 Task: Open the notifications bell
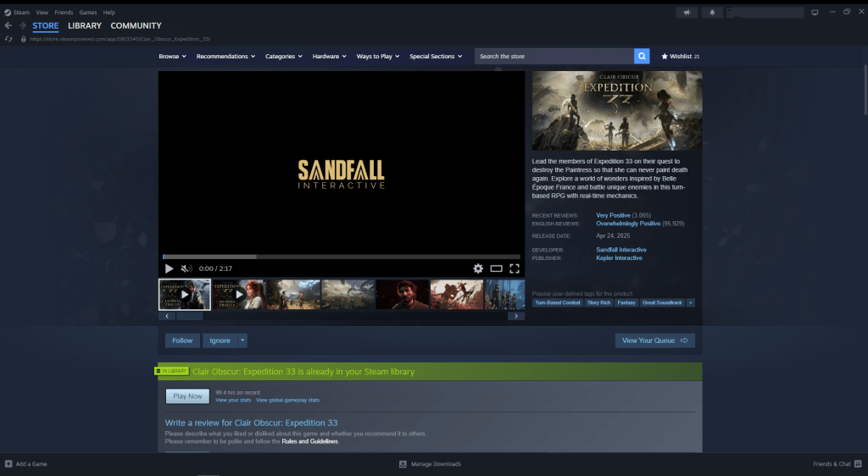point(712,13)
